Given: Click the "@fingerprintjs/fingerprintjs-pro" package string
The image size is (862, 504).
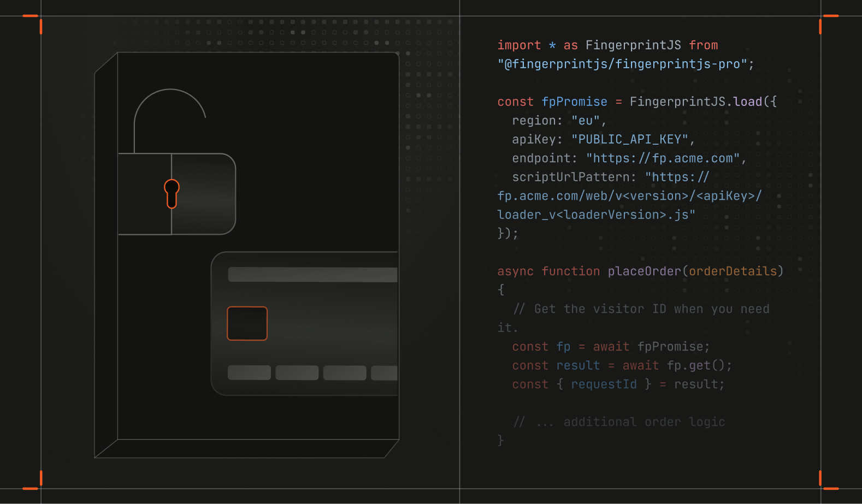Looking at the screenshot, I should 622,64.
